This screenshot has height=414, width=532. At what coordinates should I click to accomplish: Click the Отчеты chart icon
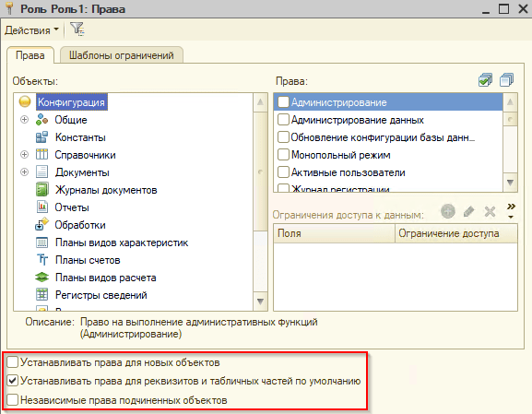[x=41, y=207]
